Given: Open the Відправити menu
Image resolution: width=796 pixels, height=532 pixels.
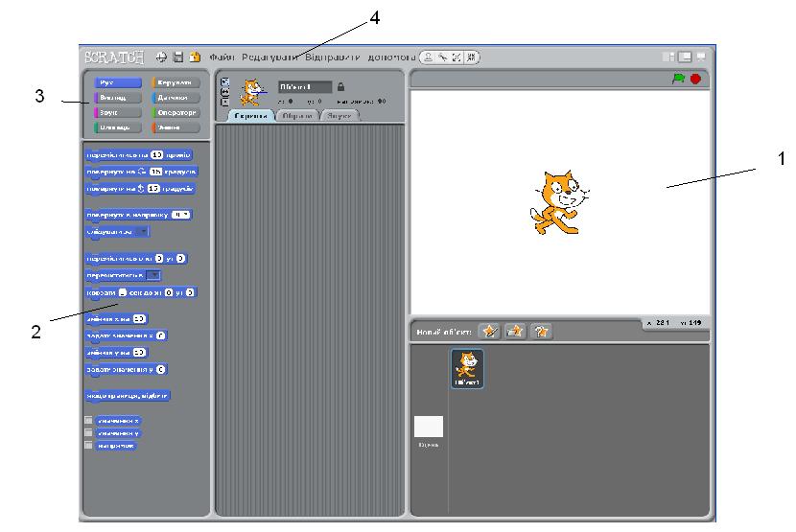Looking at the screenshot, I should click(x=333, y=58).
